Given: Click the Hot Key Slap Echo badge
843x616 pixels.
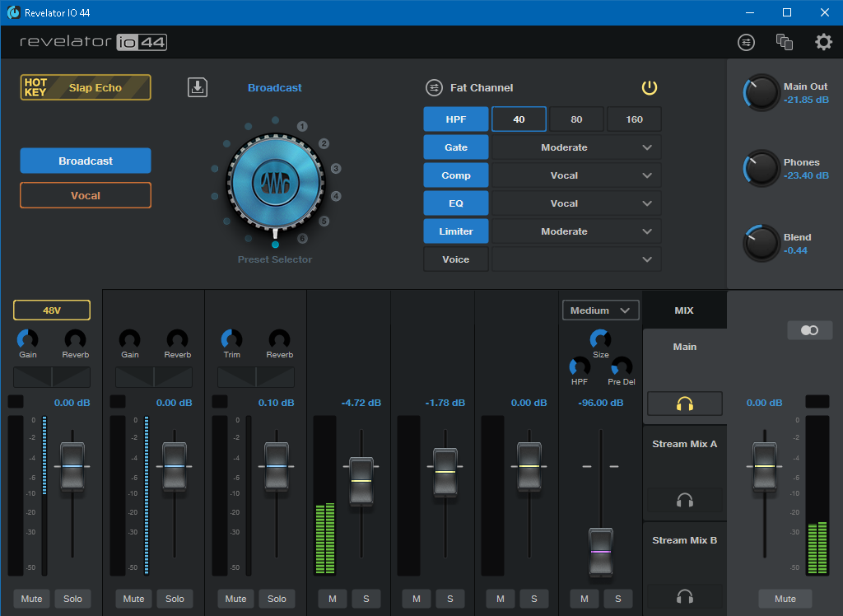Looking at the screenshot, I should 86,87.
